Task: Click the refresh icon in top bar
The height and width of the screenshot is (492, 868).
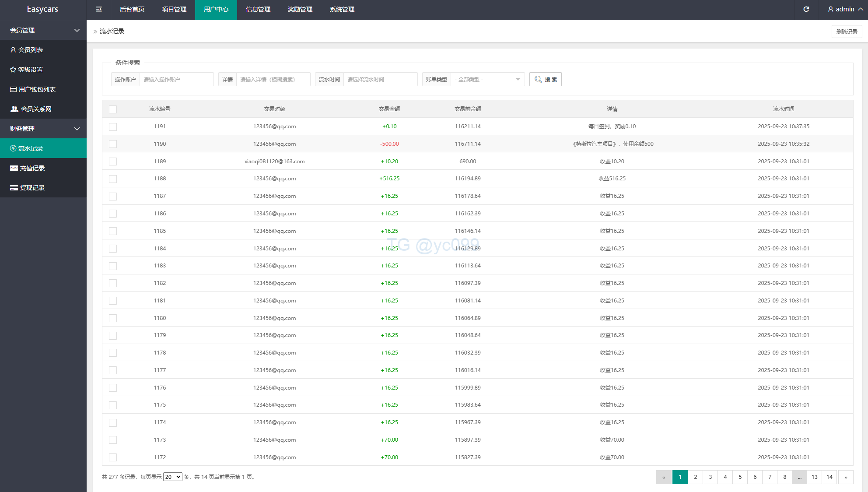Action: [806, 9]
